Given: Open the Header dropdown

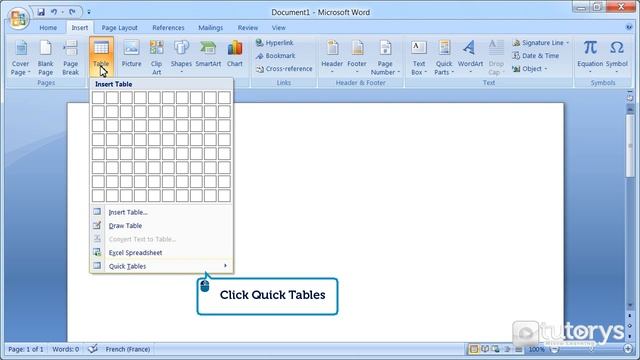Looking at the screenshot, I should pyautogui.click(x=332, y=57).
